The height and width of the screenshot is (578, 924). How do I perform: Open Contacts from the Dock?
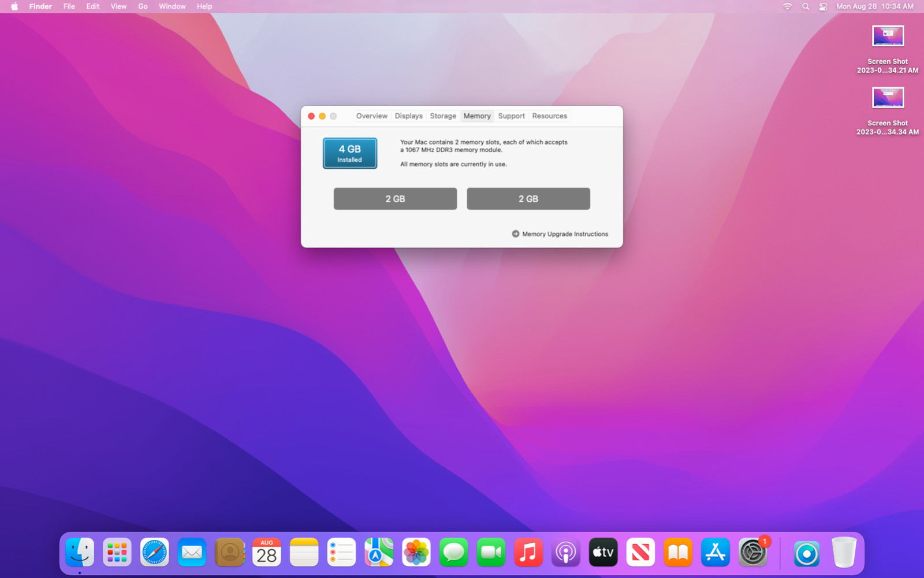click(x=229, y=553)
